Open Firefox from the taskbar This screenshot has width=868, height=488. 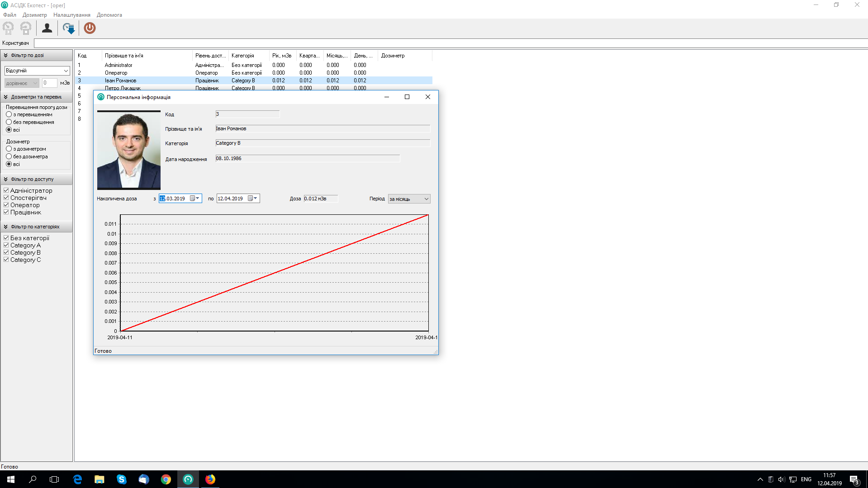coord(210,479)
